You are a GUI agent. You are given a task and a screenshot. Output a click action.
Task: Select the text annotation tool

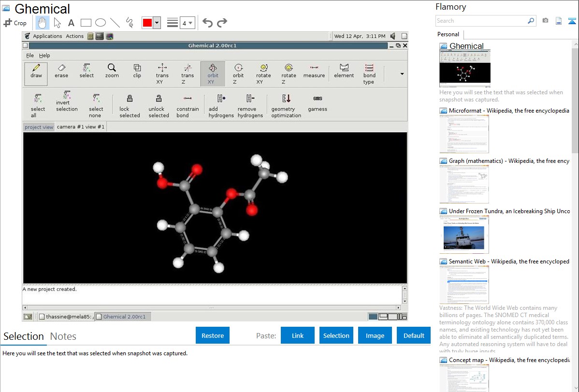tap(71, 23)
